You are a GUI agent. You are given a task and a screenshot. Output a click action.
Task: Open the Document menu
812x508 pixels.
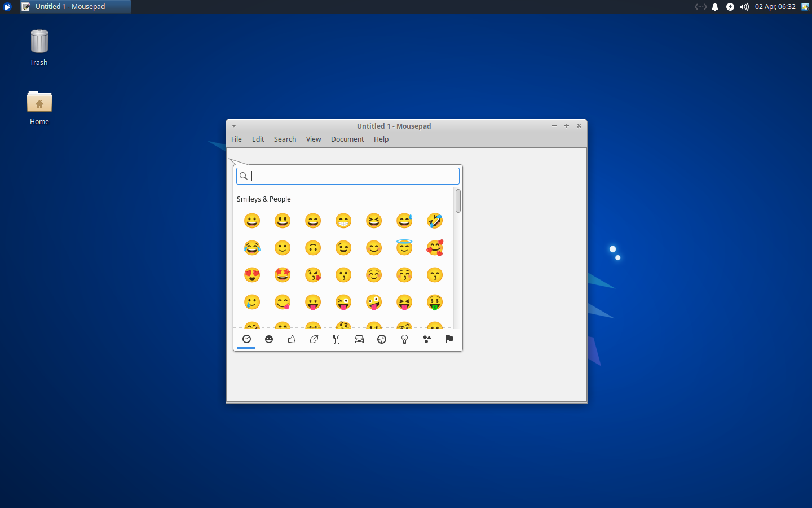pyautogui.click(x=347, y=139)
